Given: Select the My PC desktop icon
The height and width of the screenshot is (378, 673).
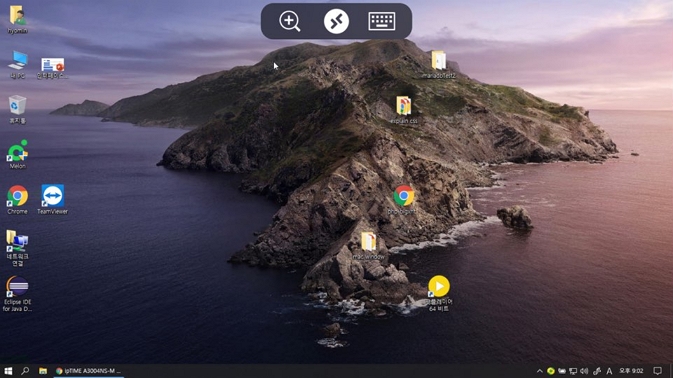Looking at the screenshot, I should (x=18, y=65).
